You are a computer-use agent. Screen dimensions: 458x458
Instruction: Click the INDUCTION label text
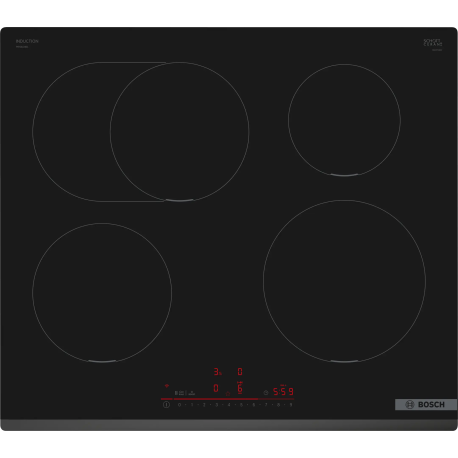27,41
